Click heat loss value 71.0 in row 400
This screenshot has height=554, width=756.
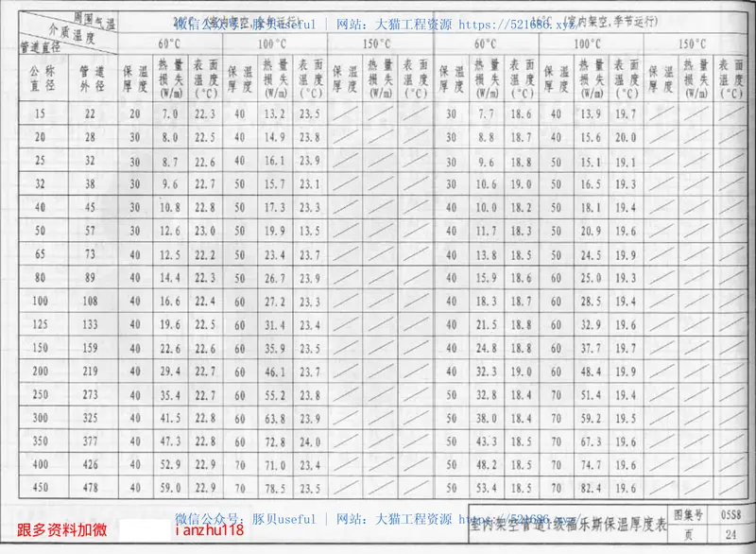click(x=274, y=465)
